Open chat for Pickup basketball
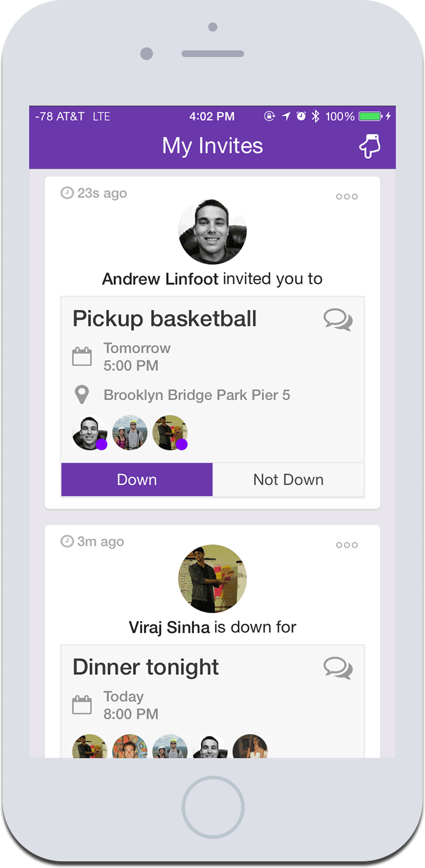 (338, 319)
